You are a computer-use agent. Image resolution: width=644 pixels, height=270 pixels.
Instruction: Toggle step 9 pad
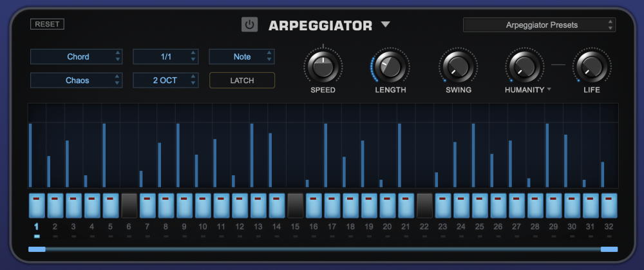point(184,206)
